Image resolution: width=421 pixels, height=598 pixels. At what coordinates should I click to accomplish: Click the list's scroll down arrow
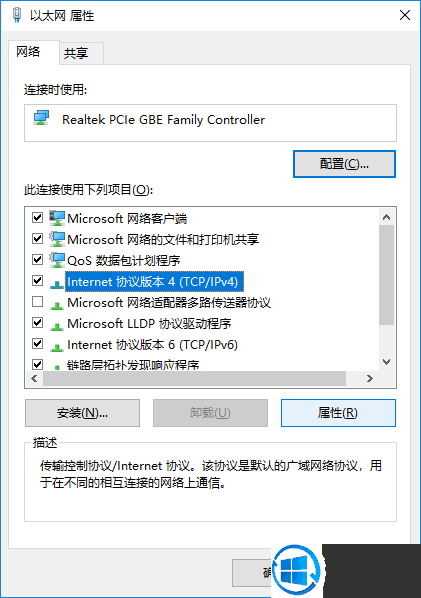(x=386, y=362)
